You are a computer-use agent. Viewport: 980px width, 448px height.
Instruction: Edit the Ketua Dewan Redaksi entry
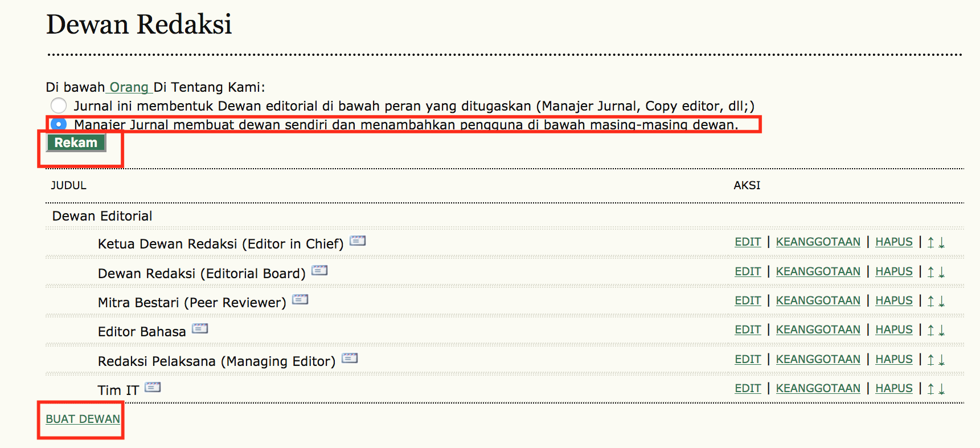pyautogui.click(x=748, y=242)
